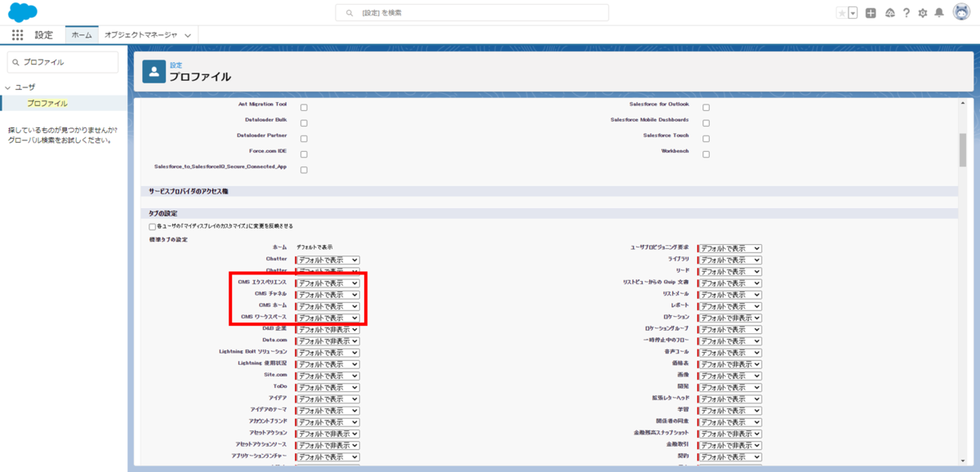Open the アカウントブランド tab visibility dropdown
The image size is (980, 472).
pos(327,421)
